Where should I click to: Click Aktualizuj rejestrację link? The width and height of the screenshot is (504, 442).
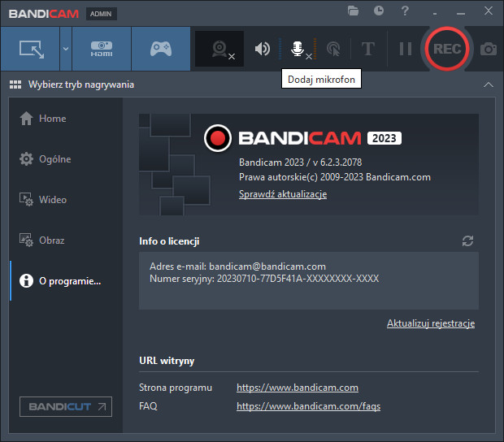[431, 323]
